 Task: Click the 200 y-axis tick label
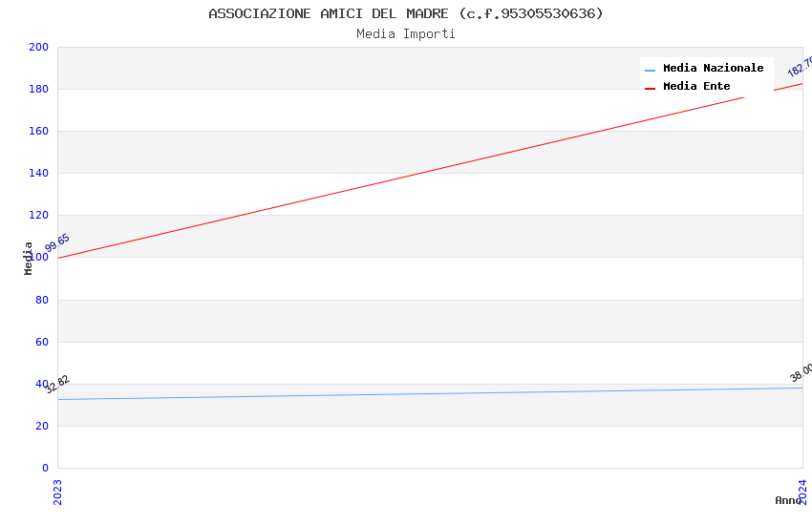38,47
